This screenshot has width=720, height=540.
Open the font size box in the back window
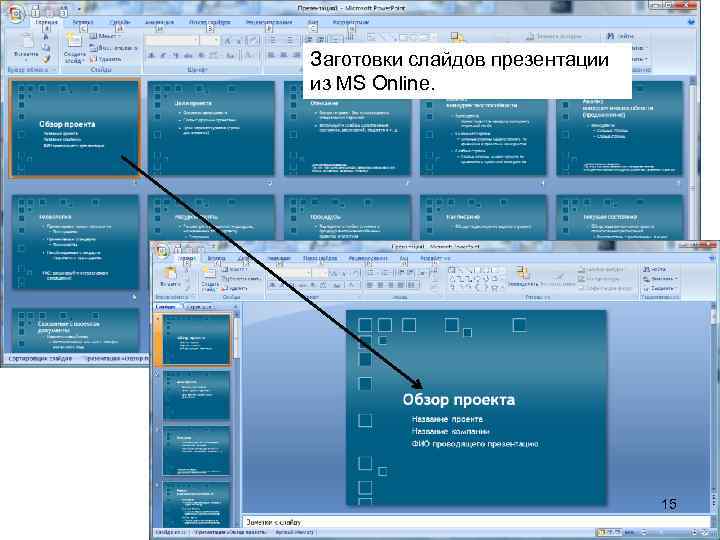point(210,40)
